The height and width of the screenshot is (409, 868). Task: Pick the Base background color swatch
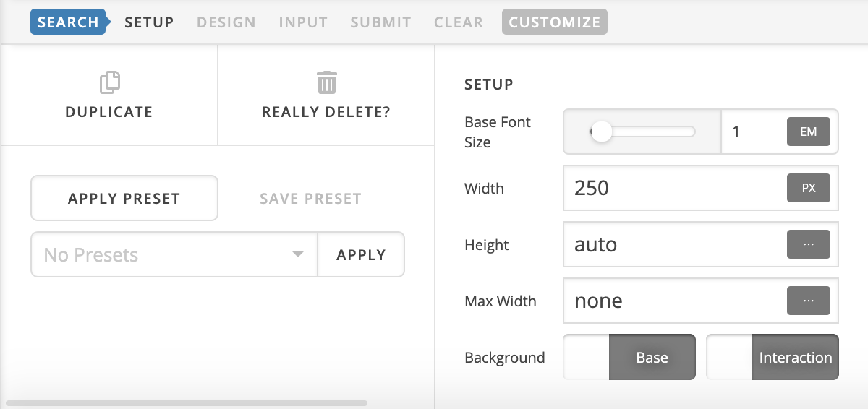click(x=587, y=357)
